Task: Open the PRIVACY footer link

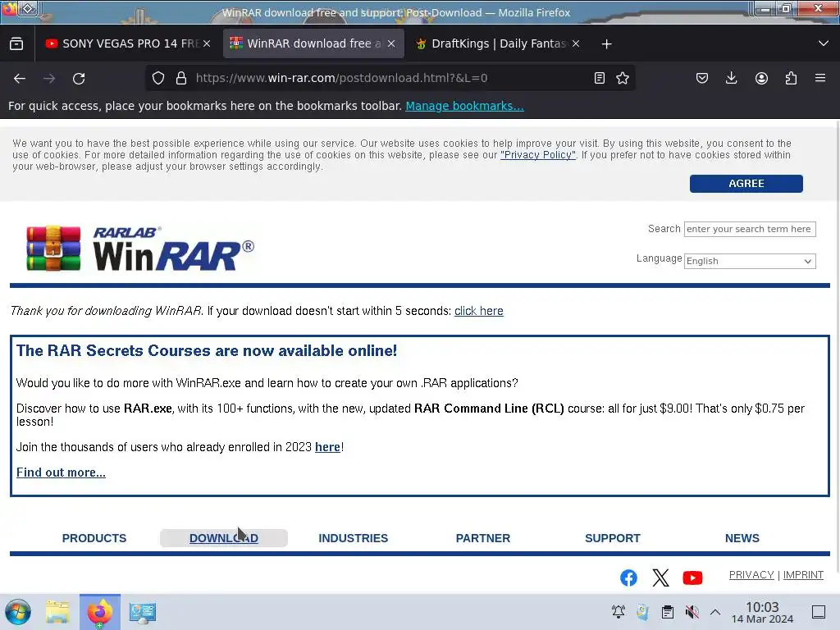Action: (x=751, y=575)
